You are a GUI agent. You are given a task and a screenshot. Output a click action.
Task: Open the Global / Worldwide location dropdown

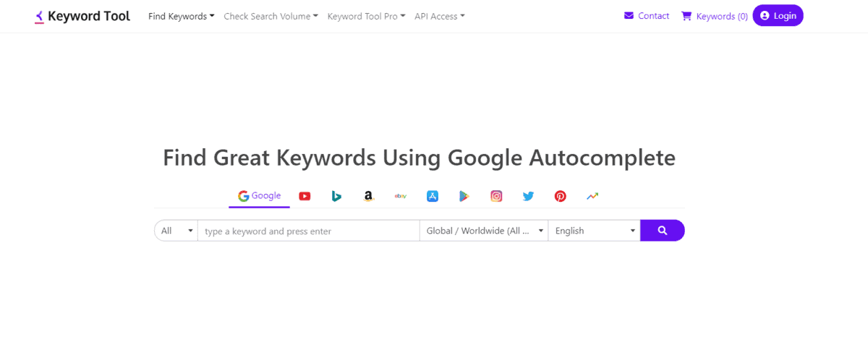(484, 231)
